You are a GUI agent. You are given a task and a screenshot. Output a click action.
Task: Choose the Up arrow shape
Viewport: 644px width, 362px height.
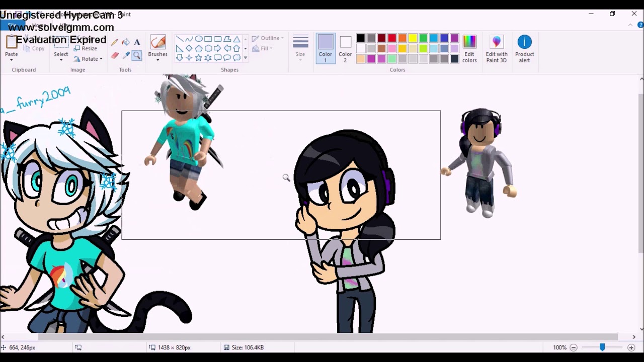pos(236,48)
